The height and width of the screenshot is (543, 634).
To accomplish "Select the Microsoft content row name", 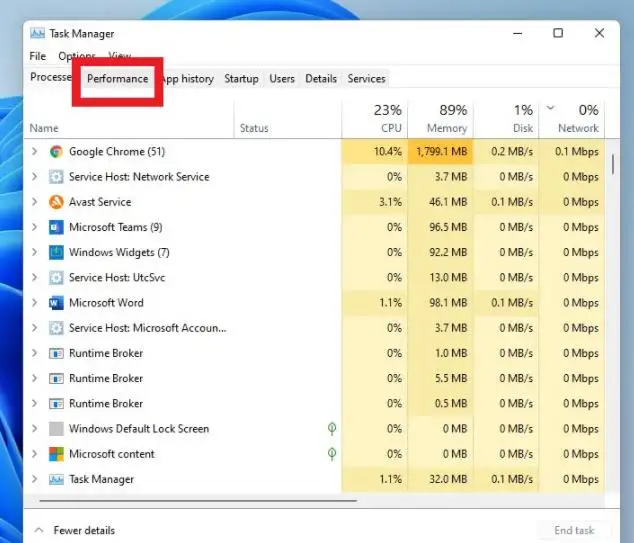I will click(x=112, y=454).
